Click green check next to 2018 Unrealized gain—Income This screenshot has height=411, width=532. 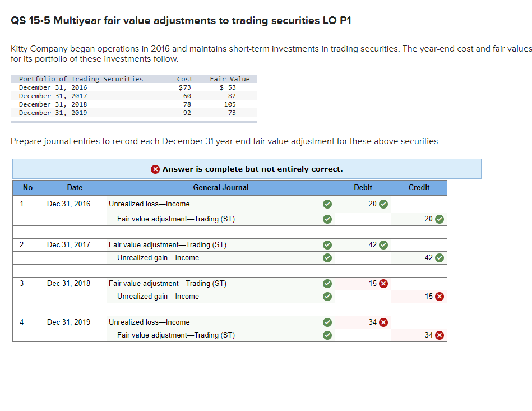327,297
